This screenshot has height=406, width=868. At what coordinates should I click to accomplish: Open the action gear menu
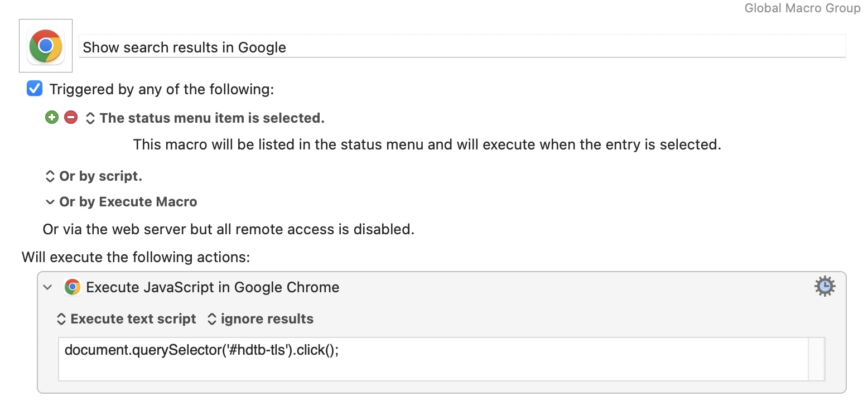pos(824,286)
